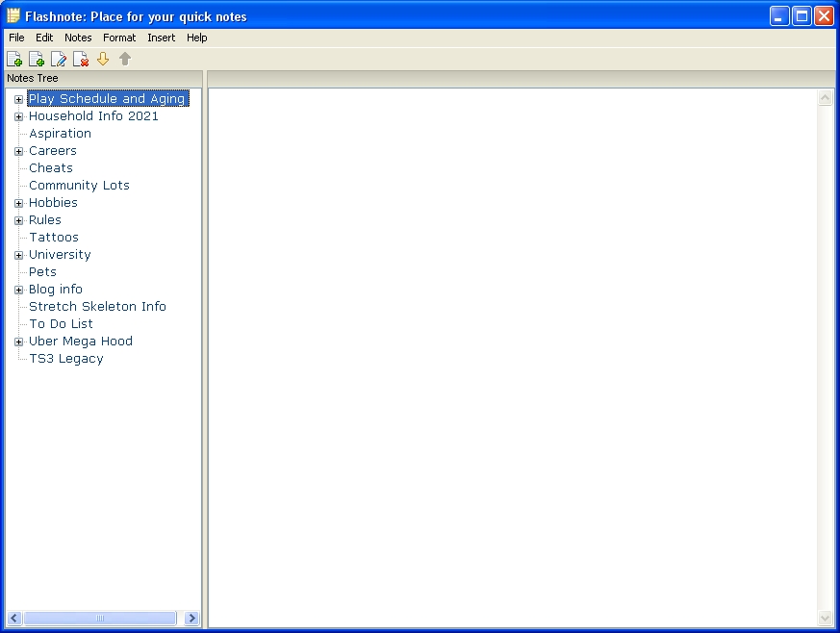This screenshot has height=633, width=840.
Task: Select the Pets note
Action: click(42, 272)
